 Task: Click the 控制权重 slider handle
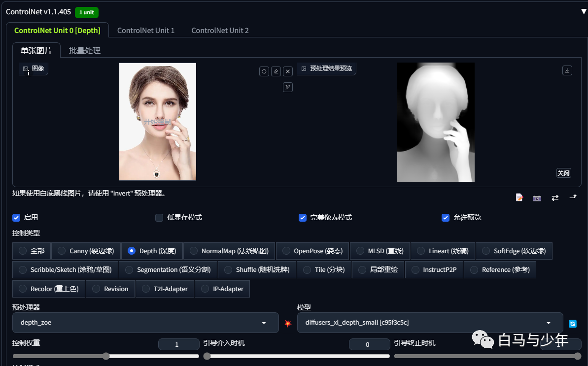pos(106,356)
